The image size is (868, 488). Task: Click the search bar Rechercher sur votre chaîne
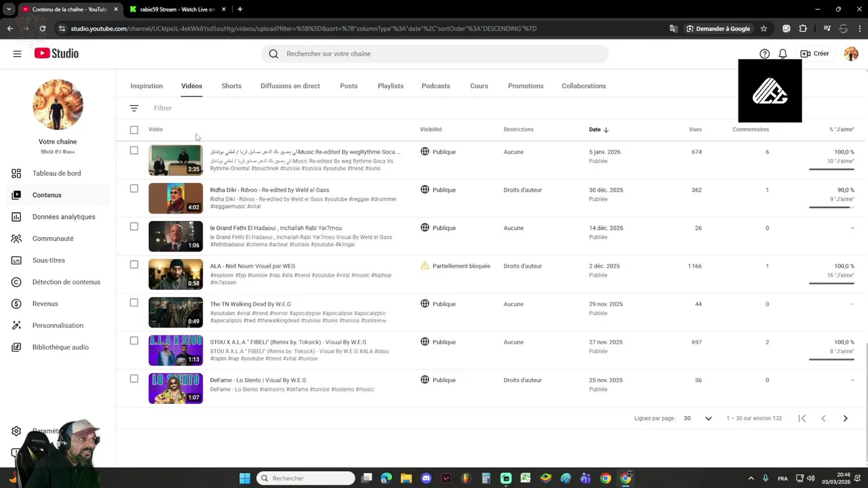point(435,54)
